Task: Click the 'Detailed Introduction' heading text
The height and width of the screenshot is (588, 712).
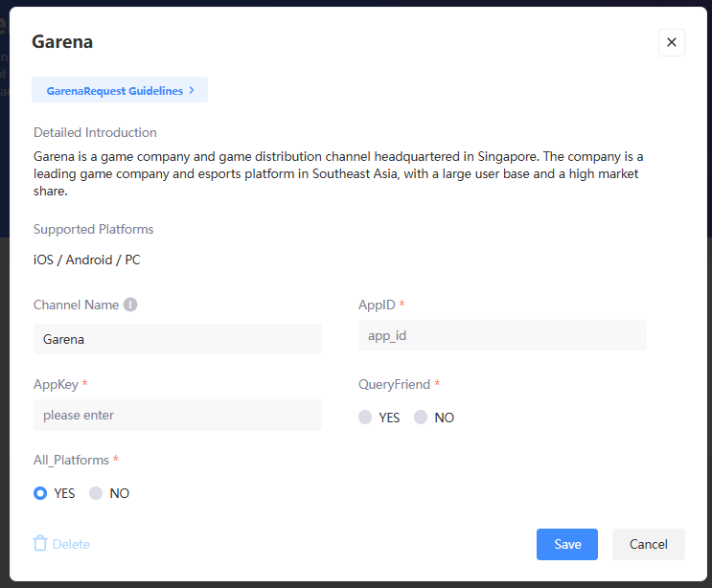Action: click(x=95, y=132)
